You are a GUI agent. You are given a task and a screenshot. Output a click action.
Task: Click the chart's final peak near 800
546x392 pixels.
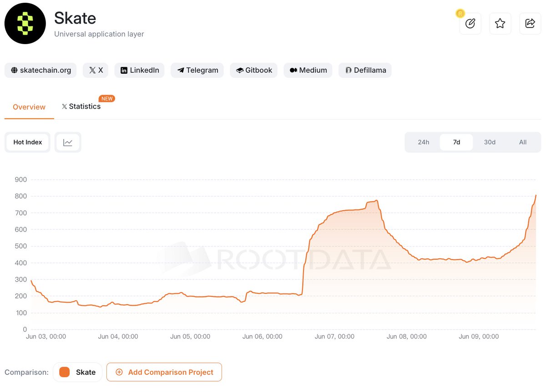536,196
